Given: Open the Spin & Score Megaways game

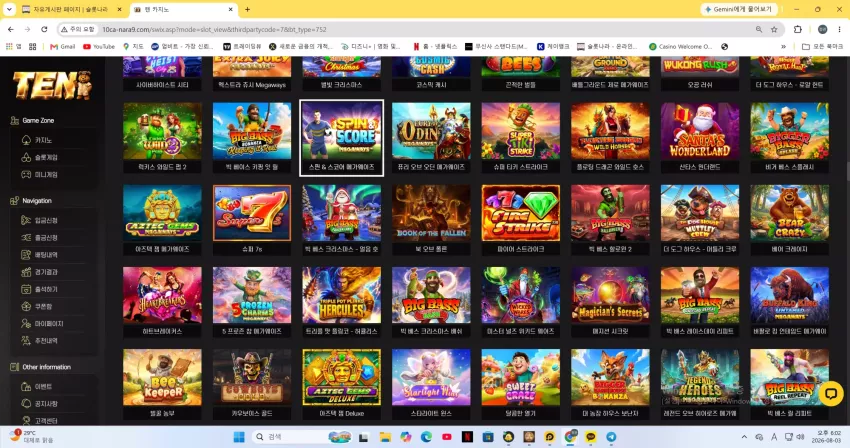Looking at the screenshot, I should 342,138.
